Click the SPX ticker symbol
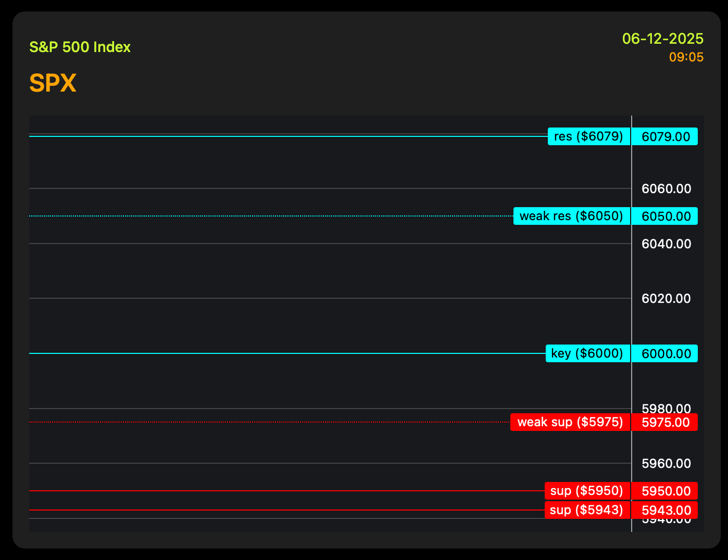 click(x=53, y=83)
